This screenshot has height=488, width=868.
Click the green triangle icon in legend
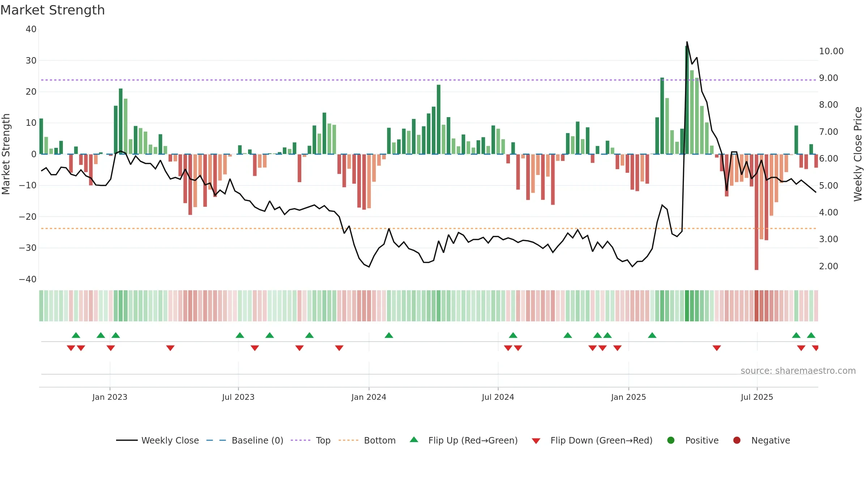pos(414,440)
